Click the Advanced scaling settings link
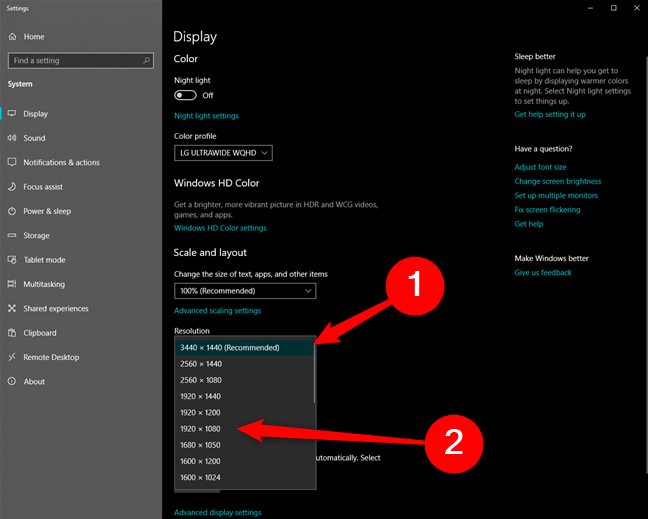Viewport: 648px width, 519px height. pyautogui.click(x=217, y=311)
